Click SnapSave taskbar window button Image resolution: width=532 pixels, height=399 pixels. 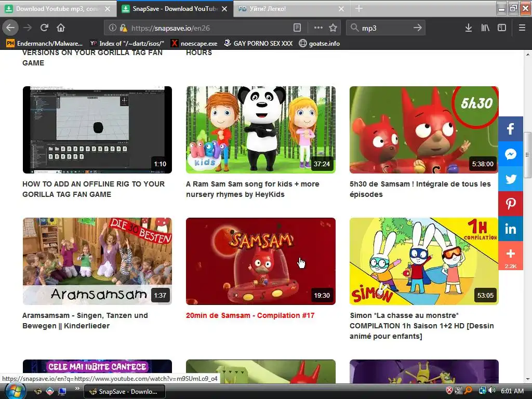coord(124,392)
